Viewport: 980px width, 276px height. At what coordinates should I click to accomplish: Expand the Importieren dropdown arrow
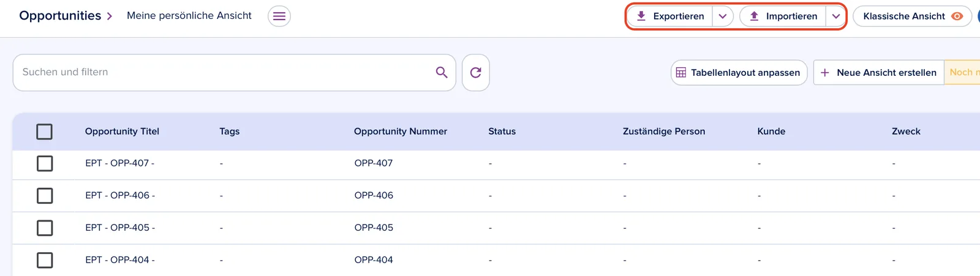click(x=836, y=16)
